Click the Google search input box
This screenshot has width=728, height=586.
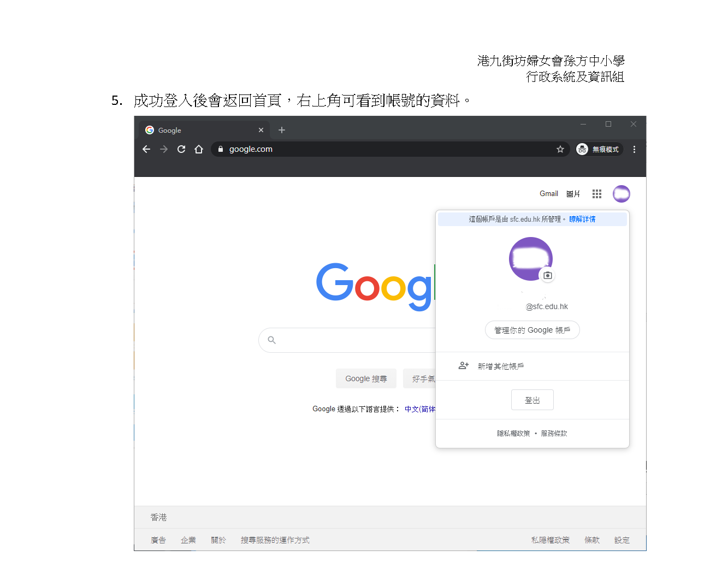point(347,340)
